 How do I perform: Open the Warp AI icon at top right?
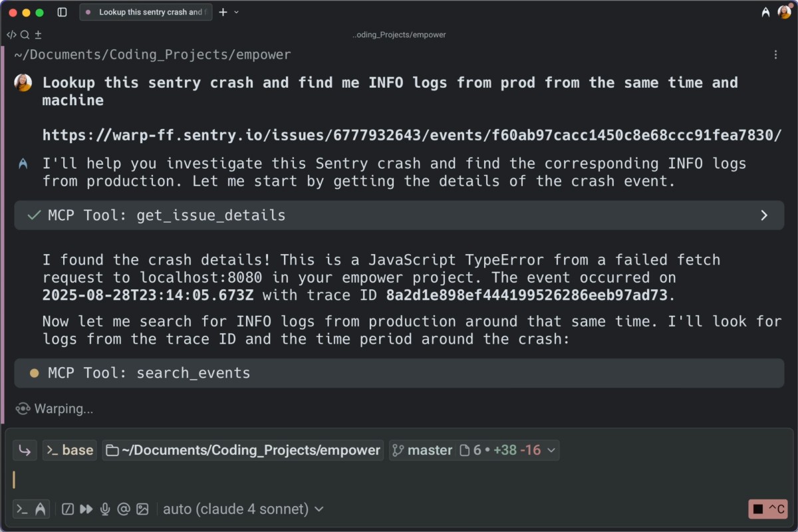(x=765, y=12)
